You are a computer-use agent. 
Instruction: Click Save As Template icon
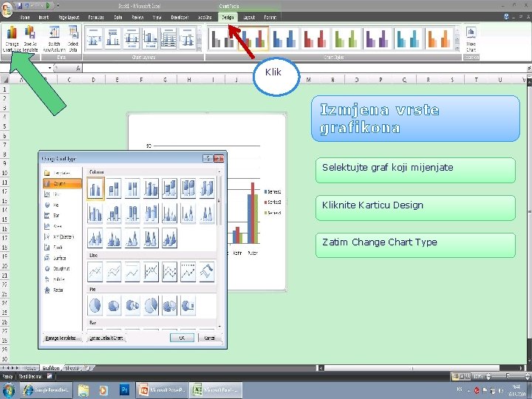pyautogui.click(x=30, y=38)
